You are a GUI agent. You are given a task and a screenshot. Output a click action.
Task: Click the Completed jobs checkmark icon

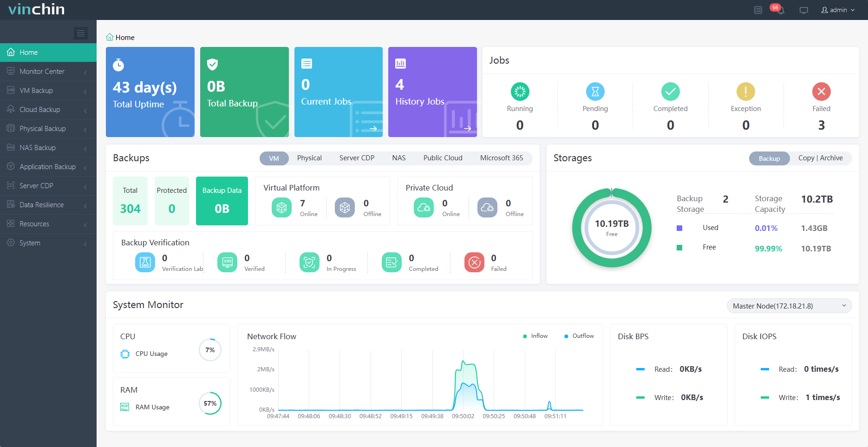pyautogui.click(x=671, y=92)
